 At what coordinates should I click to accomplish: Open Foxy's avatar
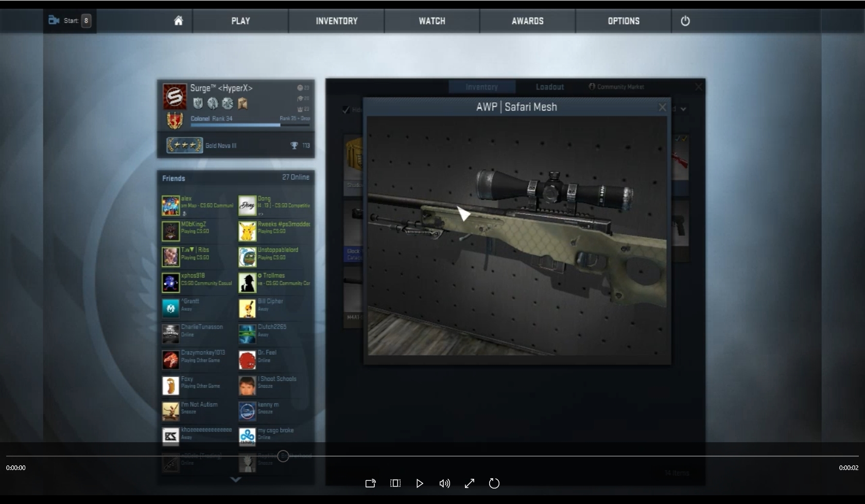pos(171,386)
